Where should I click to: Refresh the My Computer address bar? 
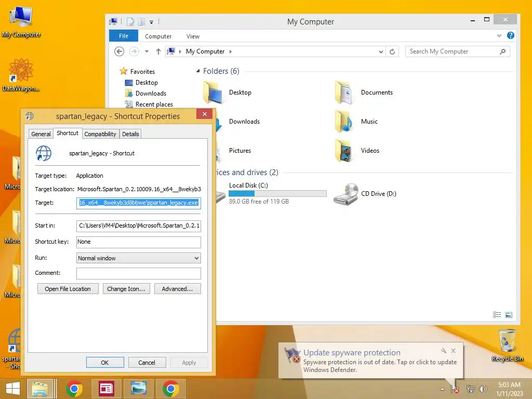392,51
